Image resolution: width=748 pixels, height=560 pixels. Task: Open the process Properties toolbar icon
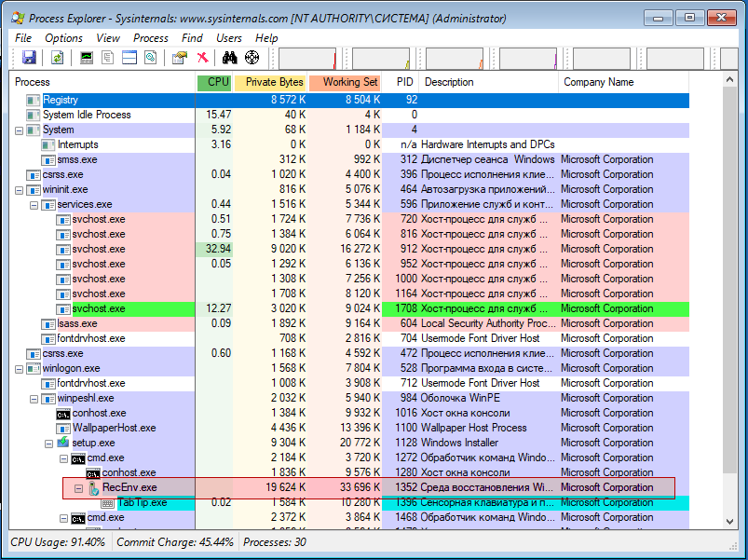(x=180, y=58)
